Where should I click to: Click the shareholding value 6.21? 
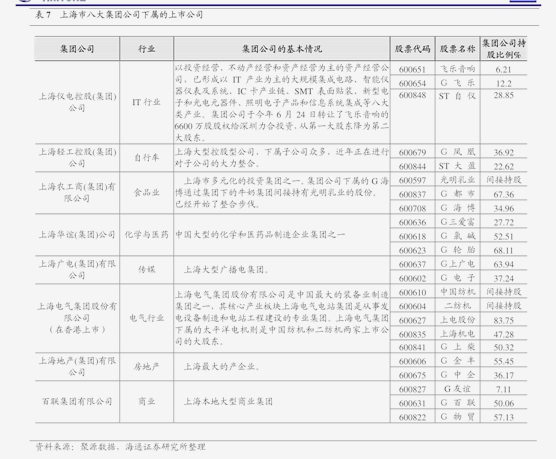click(x=504, y=69)
